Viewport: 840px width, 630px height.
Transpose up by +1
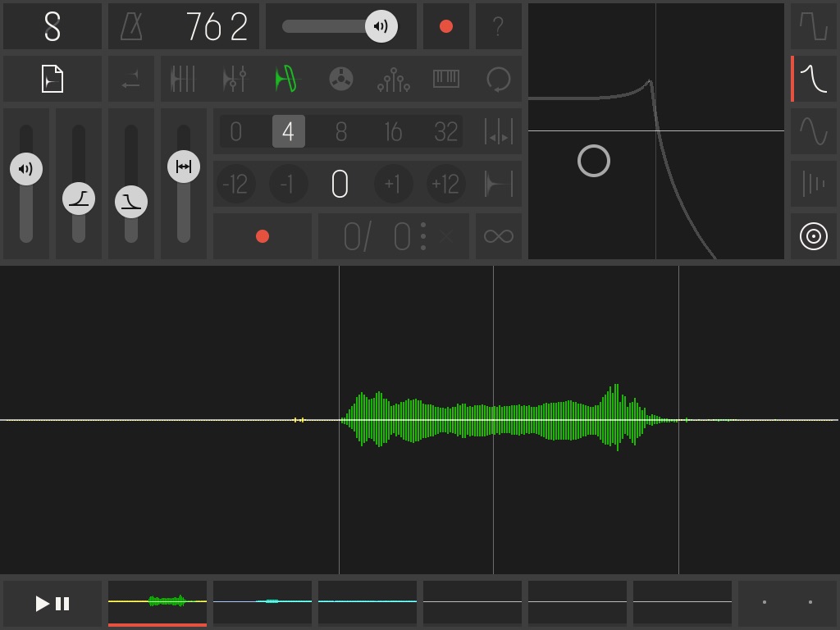click(393, 184)
